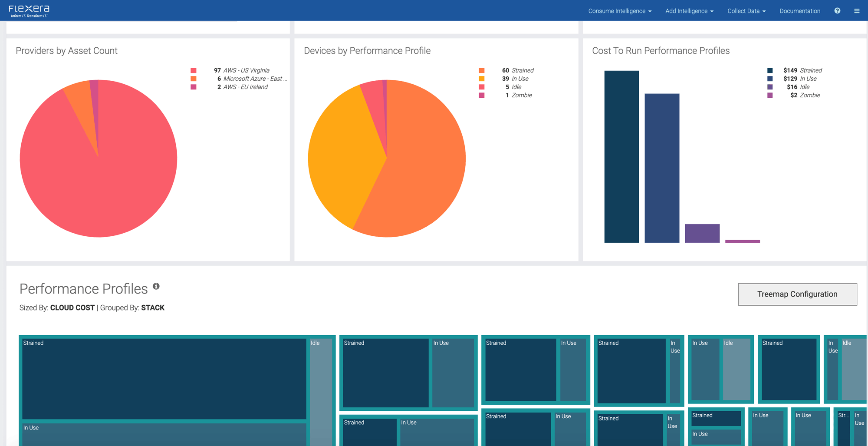Click the Performance Profiles info icon
The width and height of the screenshot is (868, 446).
coord(156,286)
